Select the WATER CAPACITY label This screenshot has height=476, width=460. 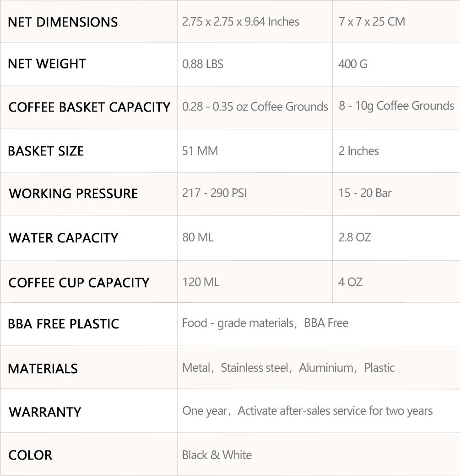64,238
